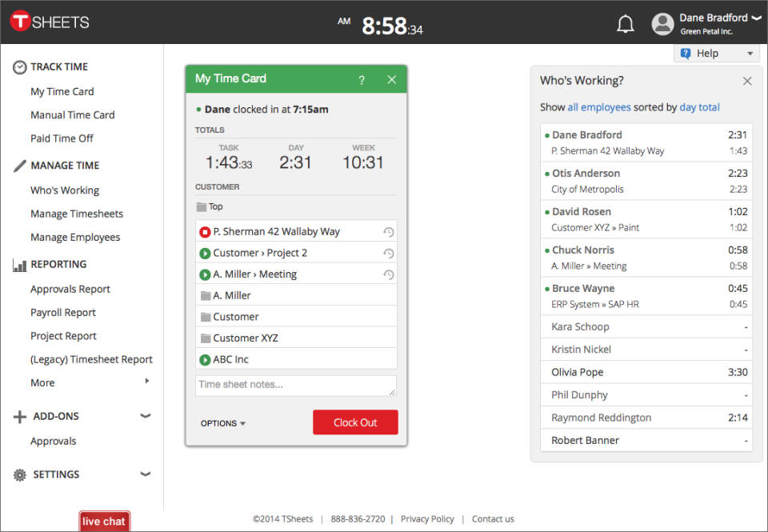
Task: Click the 'all employees' filter link
Action: point(598,107)
